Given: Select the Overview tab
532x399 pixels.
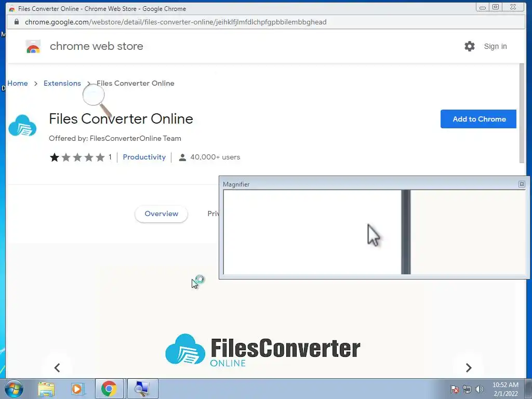Looking at the screenshot, I should (x=161, y=214).
